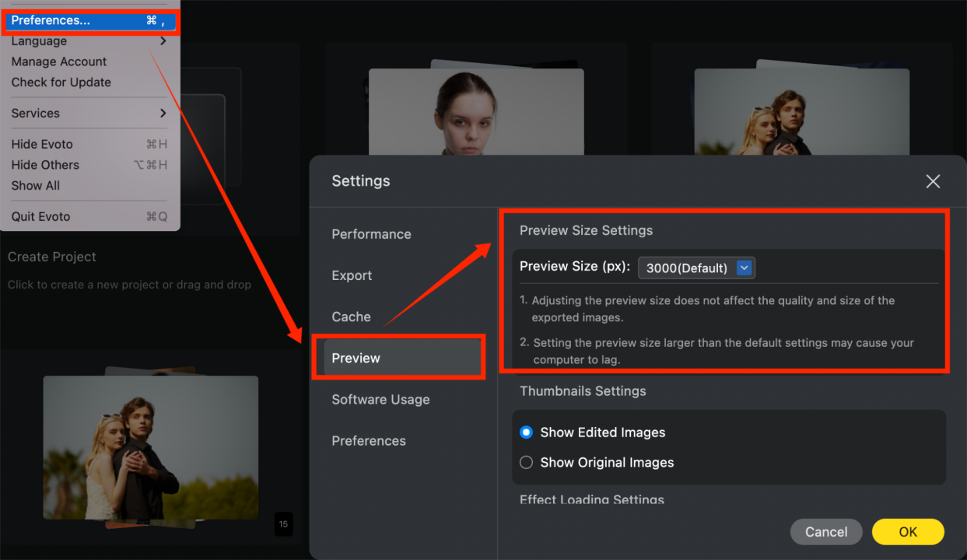
Task: Select Hide Evoto menu item
Action: [x=42, y=145]
